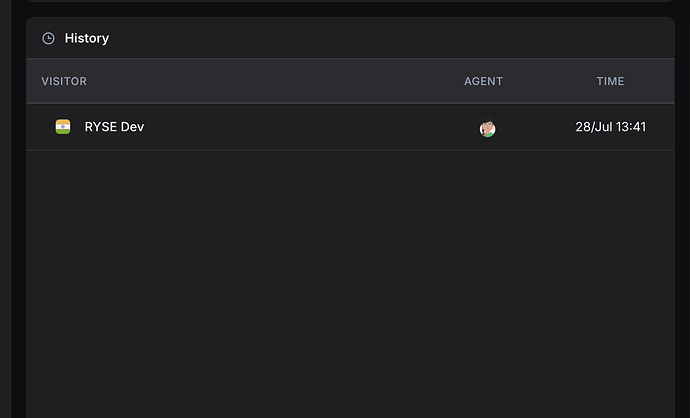The width and height of the screenshot is (690, 418).
Task: Select the empty space between RYSE Dev and avatar
Action: point(308,127)
